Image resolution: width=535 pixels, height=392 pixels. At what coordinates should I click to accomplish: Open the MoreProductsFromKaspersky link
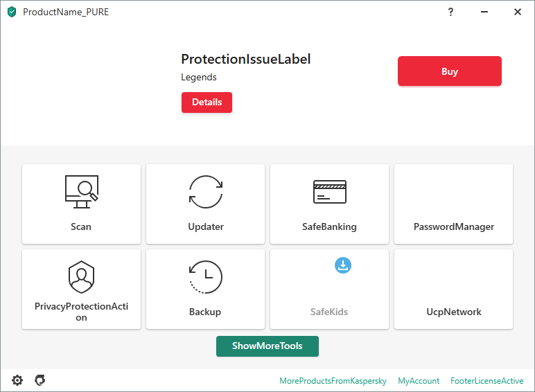pos(333,381)
